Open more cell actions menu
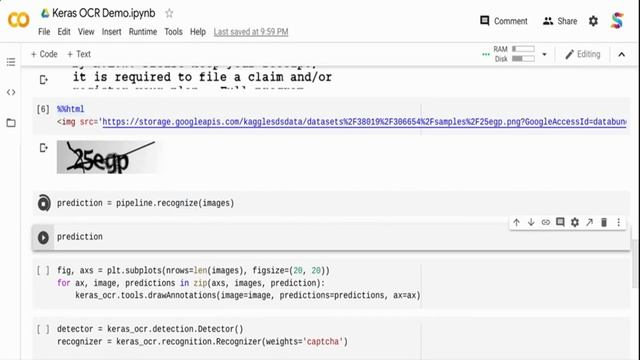This screenshot has height=360, width=640. tap(618, 222)
